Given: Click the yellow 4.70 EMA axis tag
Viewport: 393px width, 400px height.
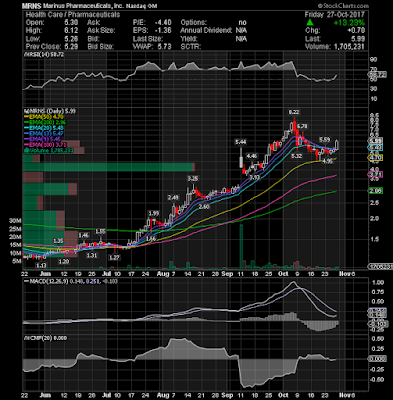Looking at the screenshot, I should click(x=376, y=157).
